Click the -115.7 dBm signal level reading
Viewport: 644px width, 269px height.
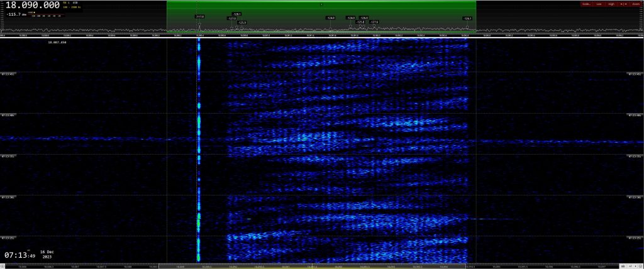pos(16,14)
